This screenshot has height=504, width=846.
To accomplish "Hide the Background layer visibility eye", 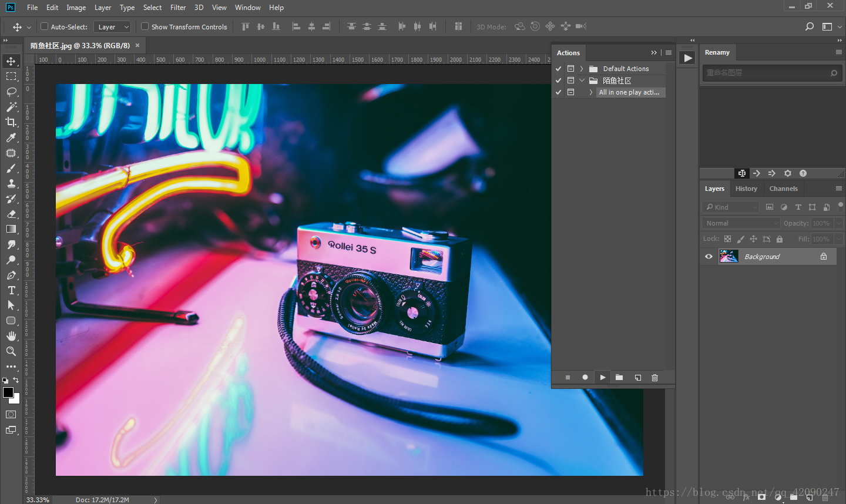I will pyautogui.click(x=709, y=257).
